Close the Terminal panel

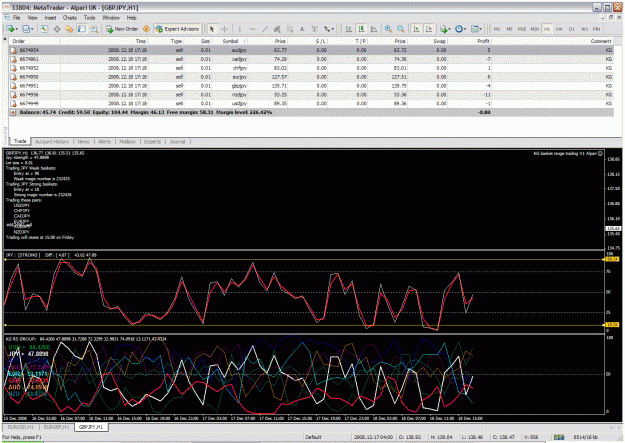point(5,39)
